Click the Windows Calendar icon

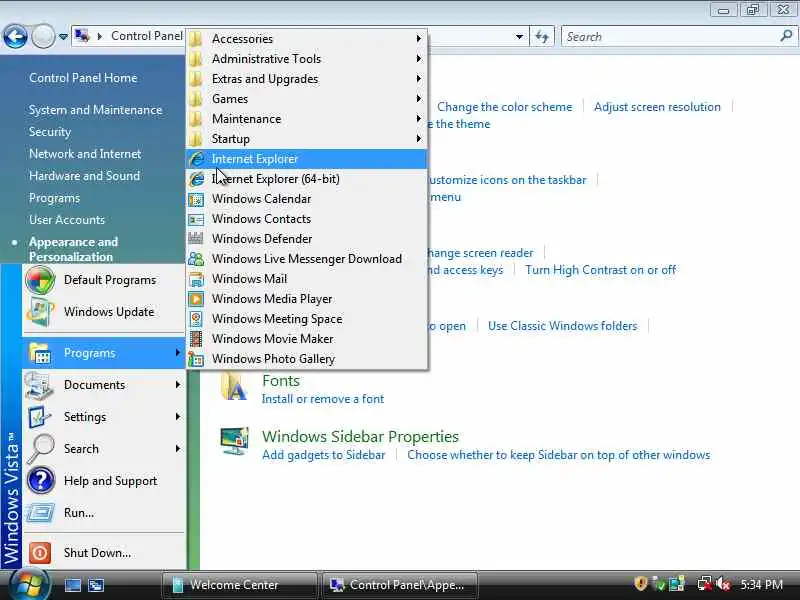196,199
